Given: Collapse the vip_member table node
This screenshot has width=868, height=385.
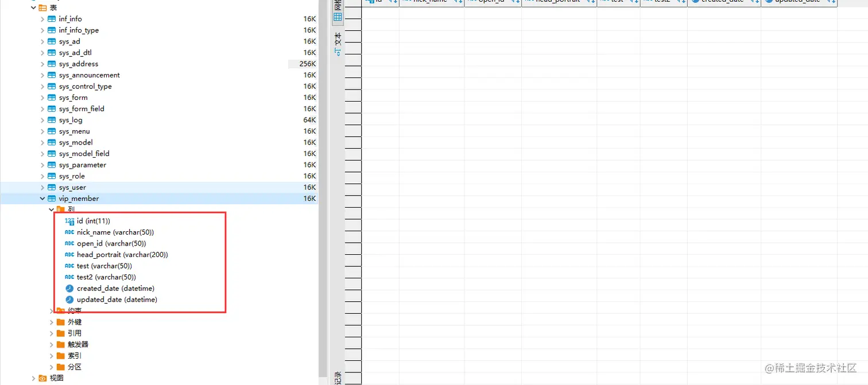Looking at the screenshot, I should click(x=42, y=199).
